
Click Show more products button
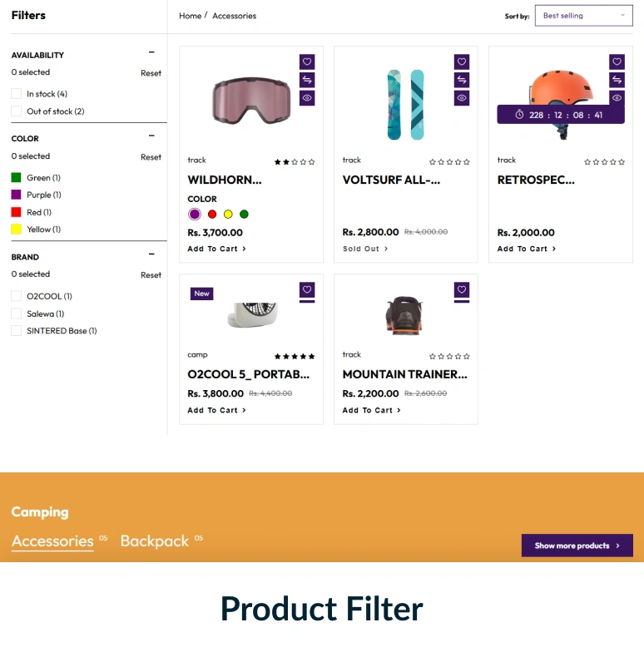(577, 546)
